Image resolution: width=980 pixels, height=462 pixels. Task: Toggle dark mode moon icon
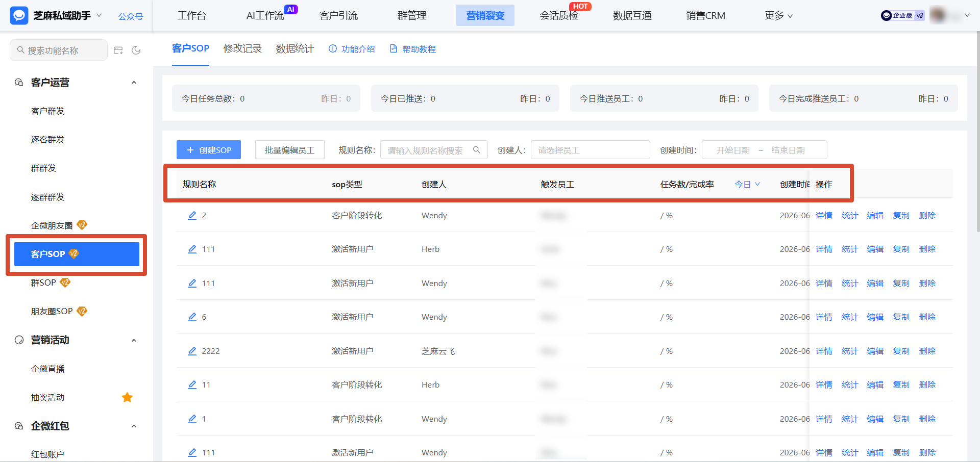(136, 50)
